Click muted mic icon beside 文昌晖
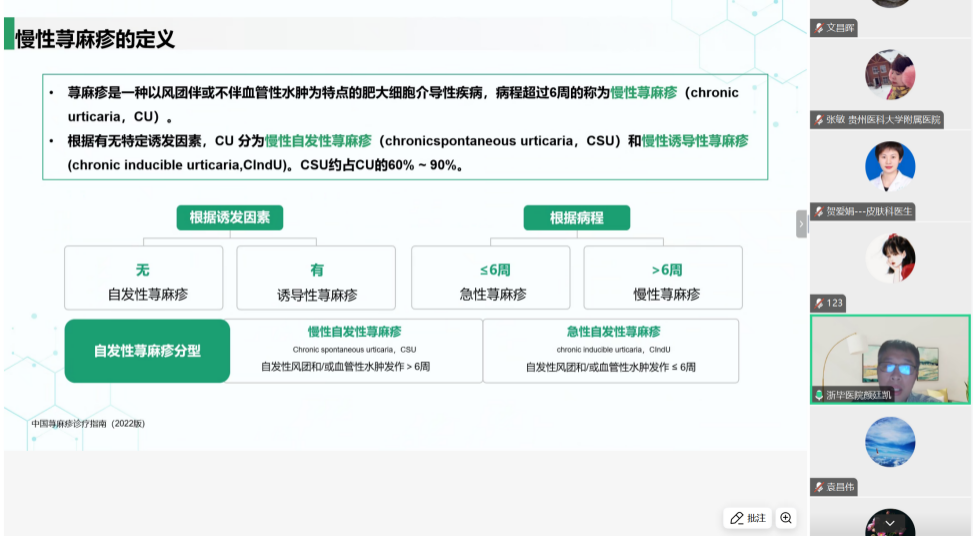This screenshot has height=536, width=974. 819,28
